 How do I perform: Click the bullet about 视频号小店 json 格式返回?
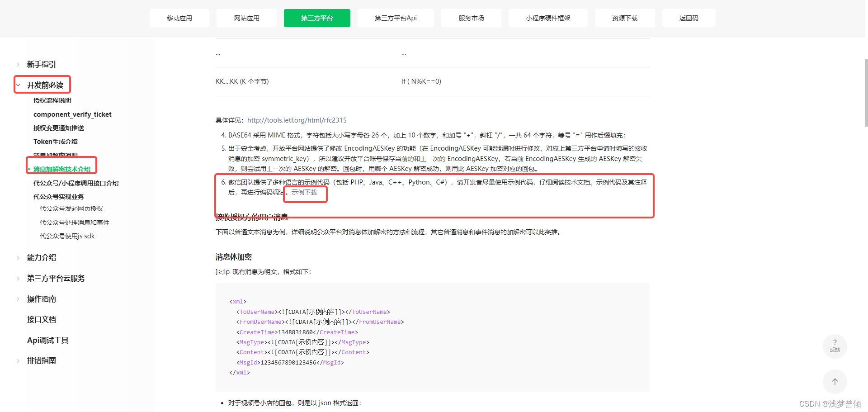[x=294, y=403]
